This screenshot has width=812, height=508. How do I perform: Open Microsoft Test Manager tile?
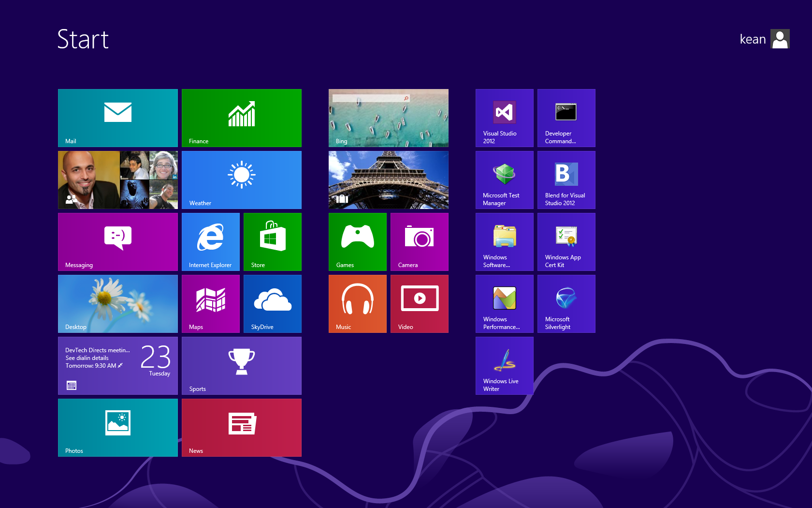point(504,179)
